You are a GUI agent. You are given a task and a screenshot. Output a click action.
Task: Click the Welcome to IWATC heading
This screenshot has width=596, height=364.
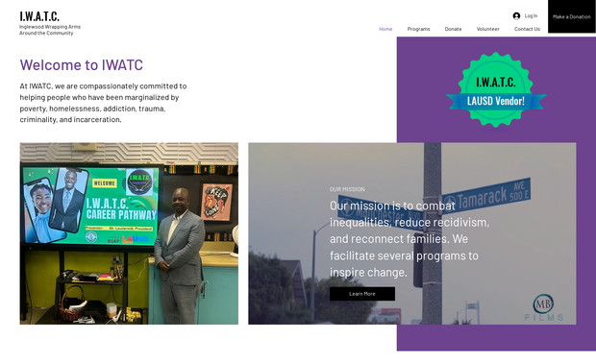pos(82,65)
